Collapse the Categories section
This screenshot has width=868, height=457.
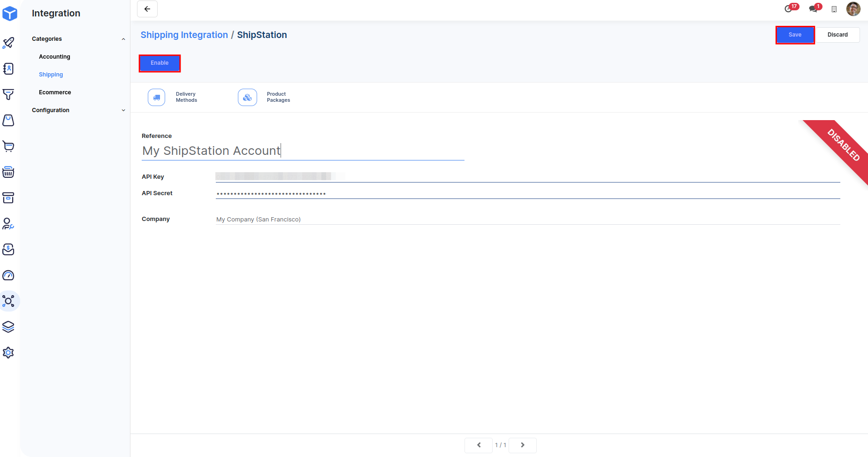[x=123, y=39]
